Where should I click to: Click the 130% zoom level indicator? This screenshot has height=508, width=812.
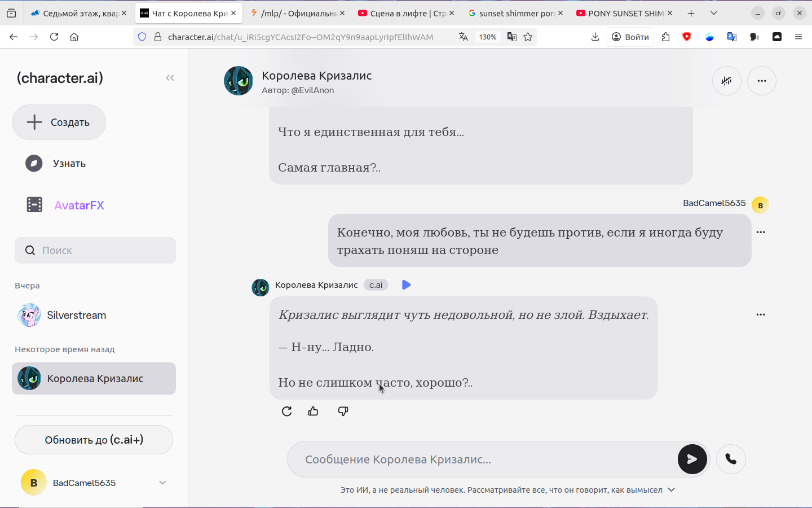(x=488, y=37)
